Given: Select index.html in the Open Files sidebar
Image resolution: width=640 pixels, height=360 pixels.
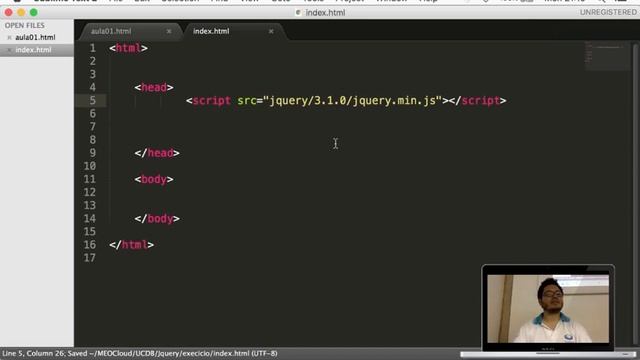Looking at the screenshot, I should [x=33, y=50].
